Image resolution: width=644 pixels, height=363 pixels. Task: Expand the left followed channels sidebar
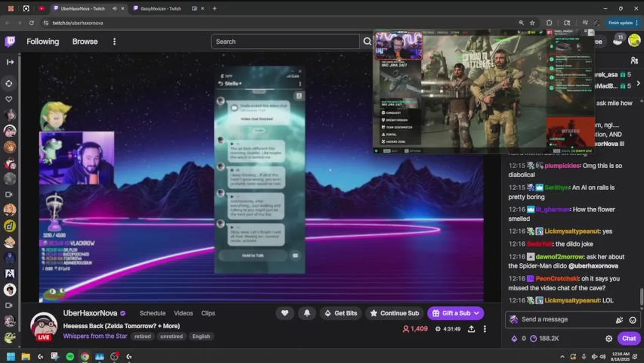click(10, 62)
